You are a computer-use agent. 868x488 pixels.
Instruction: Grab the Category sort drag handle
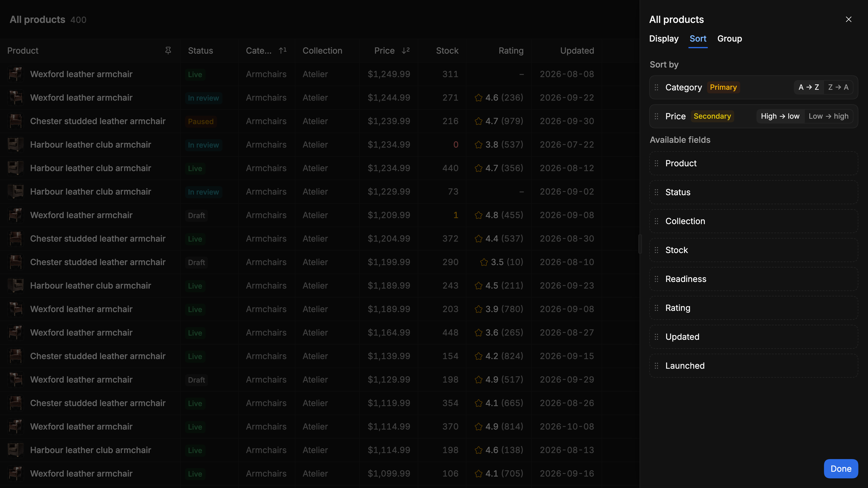656,88
